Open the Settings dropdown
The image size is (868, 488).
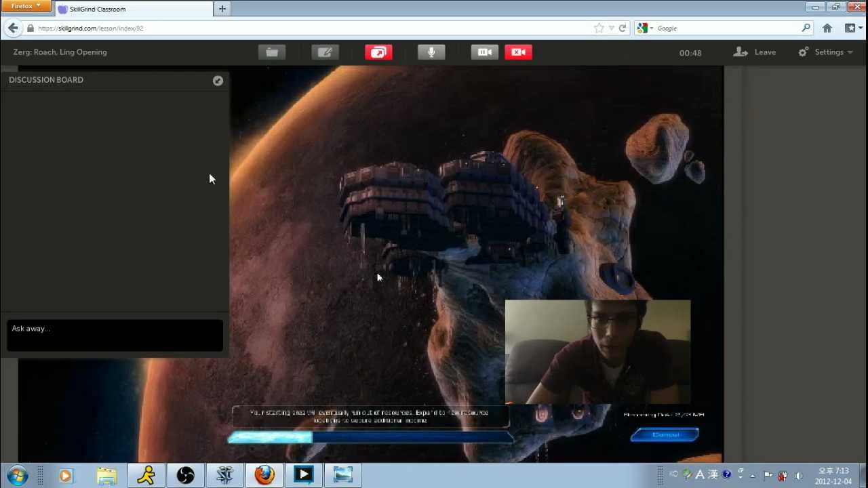pyautogui.click(x=825, y=52)
